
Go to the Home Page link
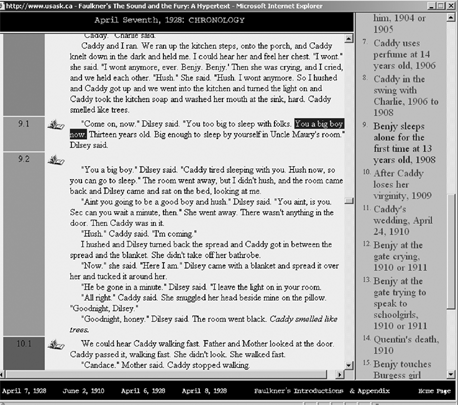[434, 391]
